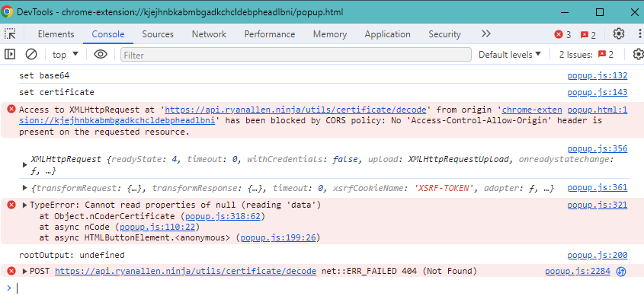The image size is (644, 296).
Task: Open source link popup.js:2284
Action: [578, 272]
